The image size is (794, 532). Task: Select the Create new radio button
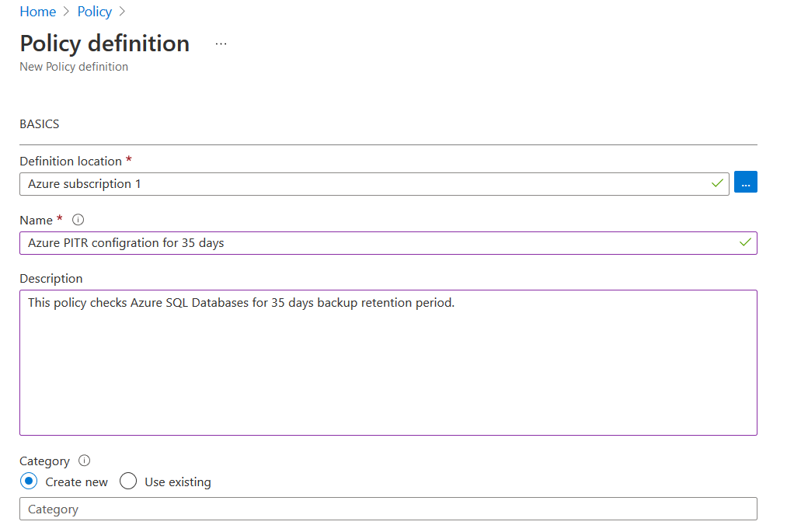(x=29, y=482)
